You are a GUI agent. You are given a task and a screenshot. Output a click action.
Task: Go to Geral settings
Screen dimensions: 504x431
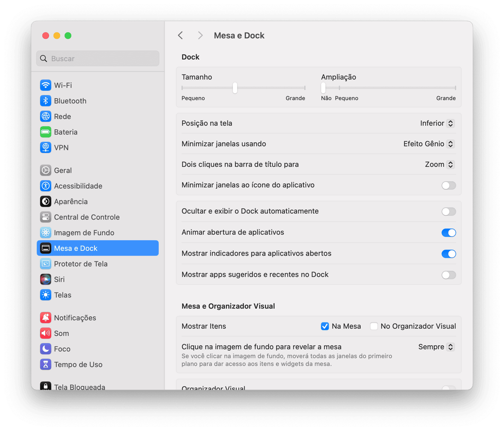tap(98, 170)
